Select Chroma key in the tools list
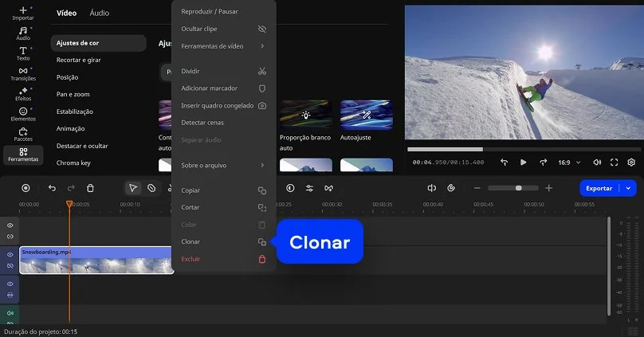644x337 pixels. [73, 163]
